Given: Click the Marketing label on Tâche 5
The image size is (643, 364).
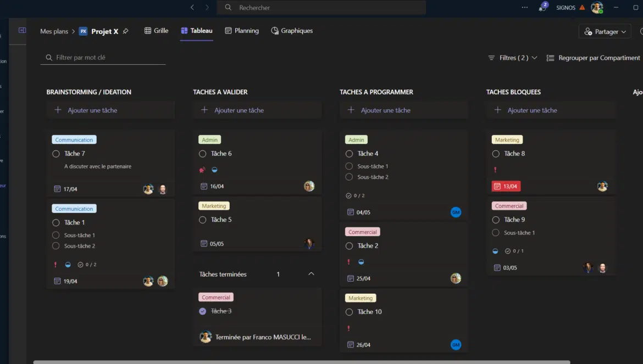Looking at the screenshot, I should tap(214, 206).
